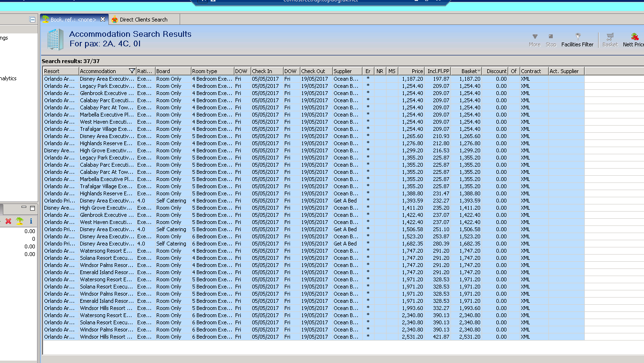Click the sort arrow in Basket header
644x363 pixels.
click(479, 71)
